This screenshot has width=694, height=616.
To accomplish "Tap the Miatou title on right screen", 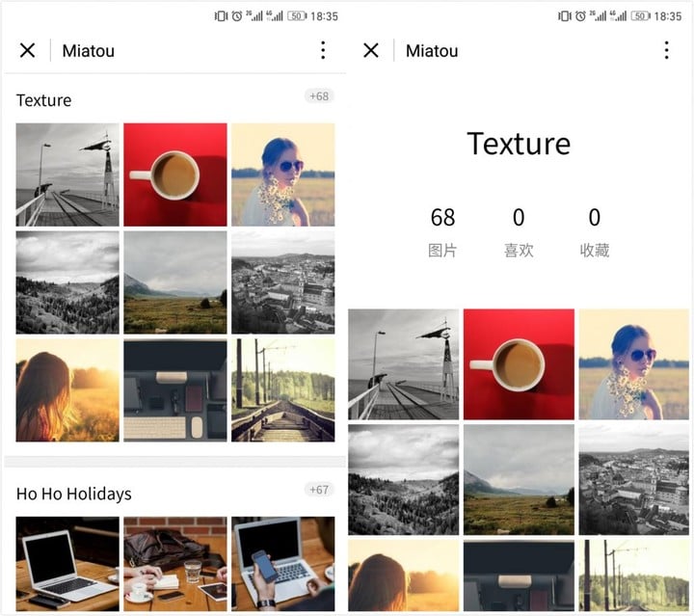I will click(x=432, y=51).
